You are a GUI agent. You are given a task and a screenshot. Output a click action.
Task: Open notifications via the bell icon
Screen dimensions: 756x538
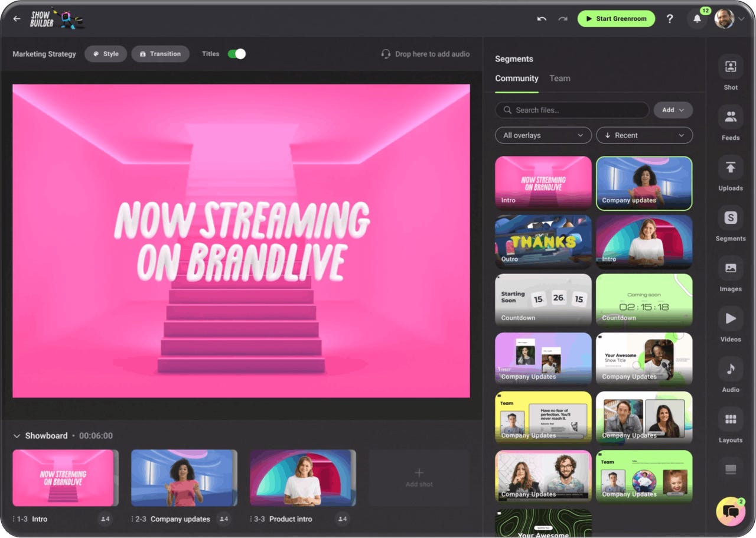pyautogui.click(x=697, y=19)
